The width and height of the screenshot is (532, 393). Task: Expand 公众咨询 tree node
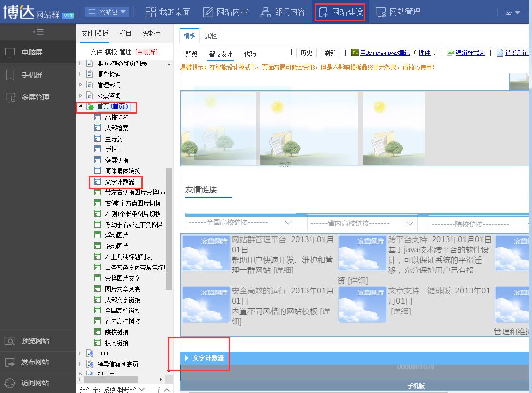coord(80,96)
